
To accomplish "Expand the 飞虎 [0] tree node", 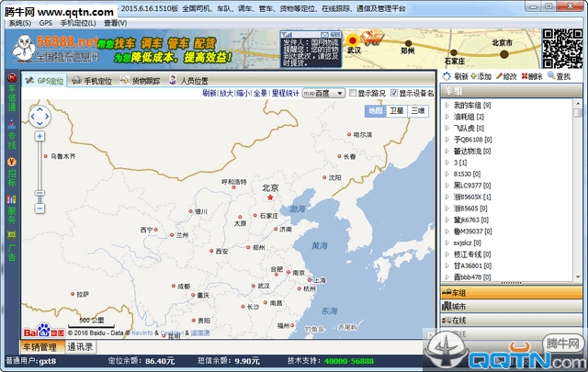I will [447, 129].
